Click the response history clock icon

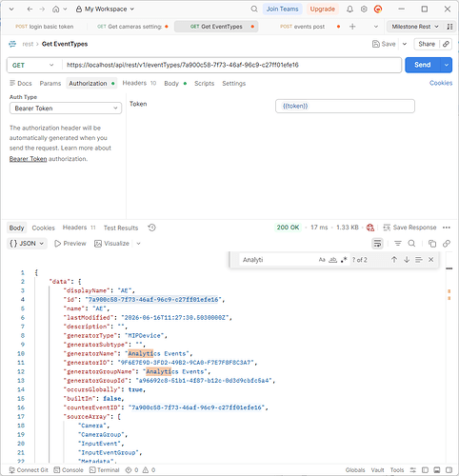152,228
